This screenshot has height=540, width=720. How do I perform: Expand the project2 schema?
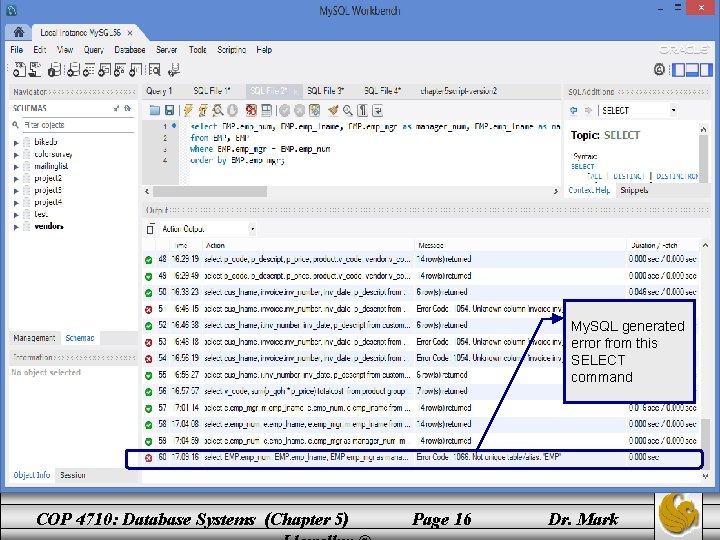click(16, 179)
